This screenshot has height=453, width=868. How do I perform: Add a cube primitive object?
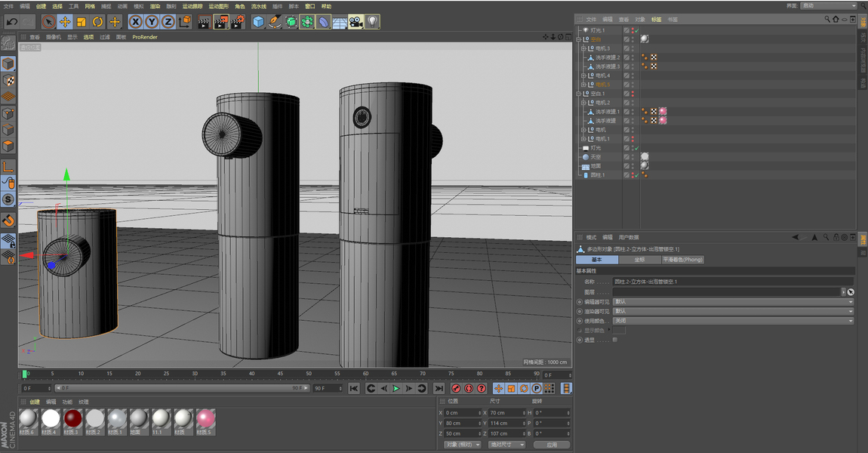[x=258, y=22]
